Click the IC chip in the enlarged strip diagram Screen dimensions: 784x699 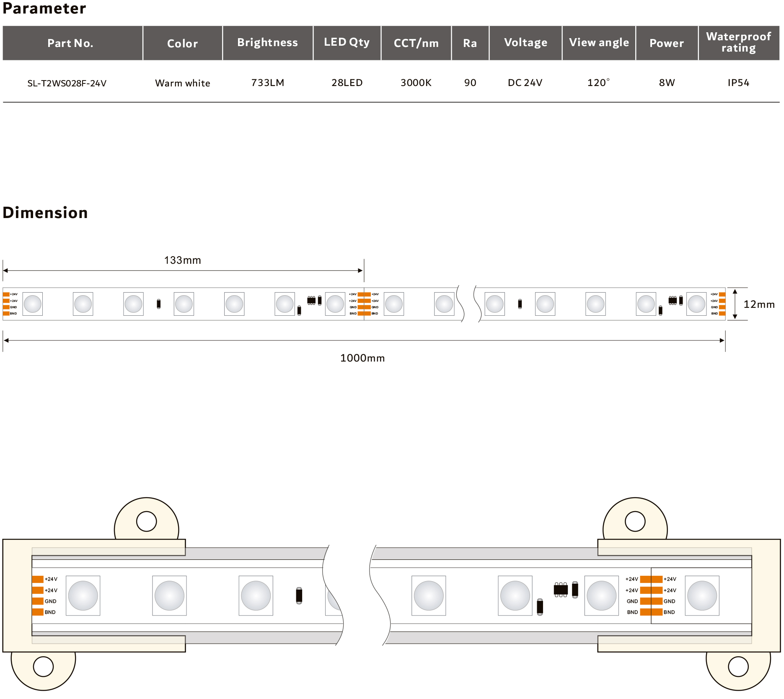560,590
